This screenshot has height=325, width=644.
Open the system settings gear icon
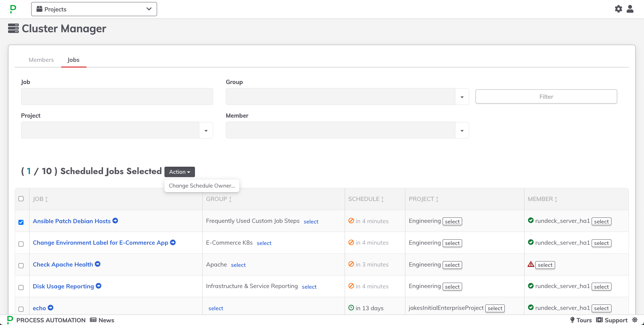618,9
